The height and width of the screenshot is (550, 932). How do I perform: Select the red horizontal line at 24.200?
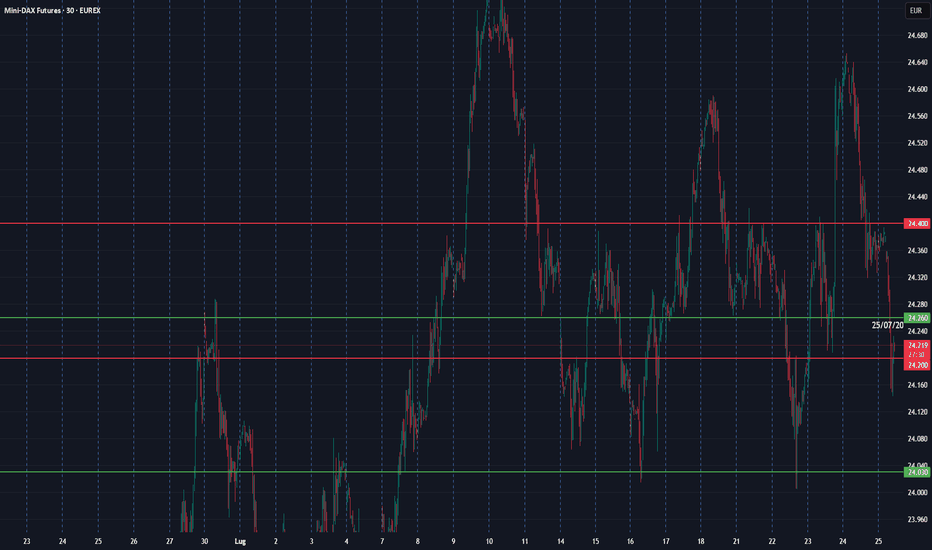point(452,358)
